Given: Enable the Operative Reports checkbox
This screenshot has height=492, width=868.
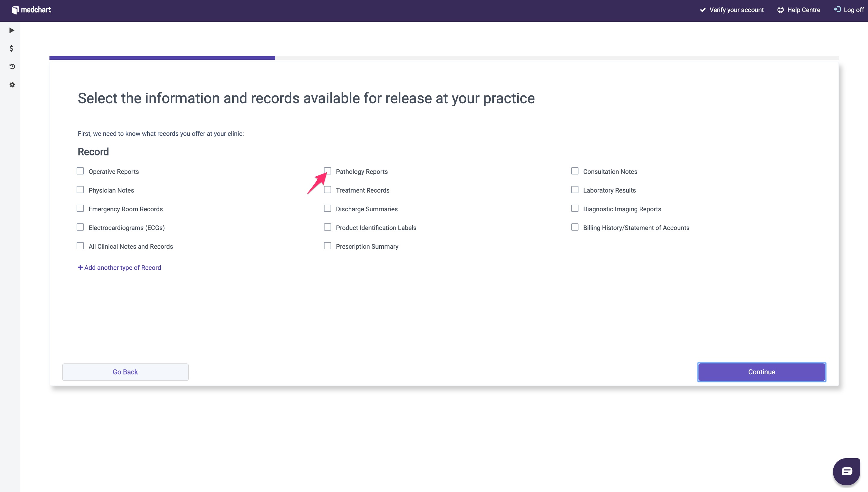Looking at the screenshot, I should click(80, 171).
